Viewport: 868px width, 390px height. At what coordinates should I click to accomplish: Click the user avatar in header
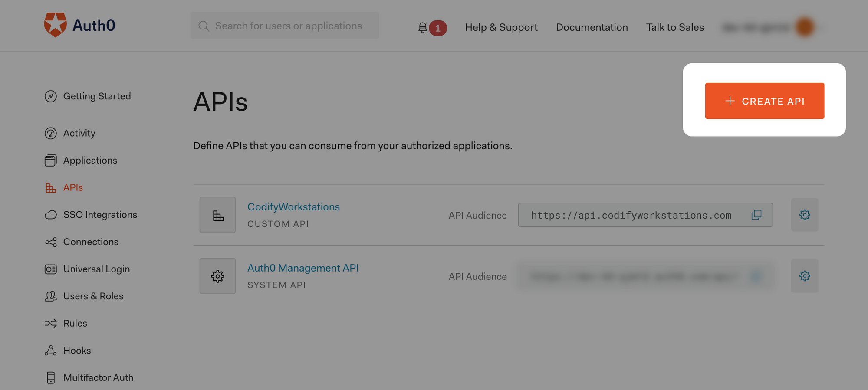click(x=805, y=27)
